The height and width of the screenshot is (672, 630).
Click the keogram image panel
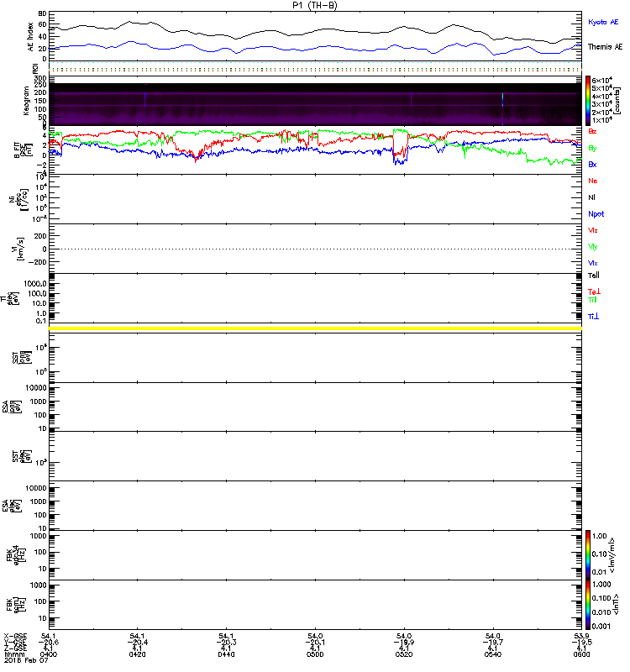click(315, 101)
